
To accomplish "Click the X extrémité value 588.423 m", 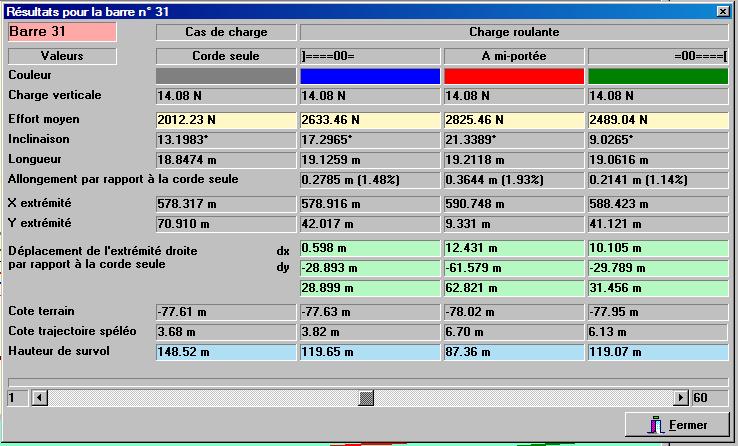I will coord(658,204).
